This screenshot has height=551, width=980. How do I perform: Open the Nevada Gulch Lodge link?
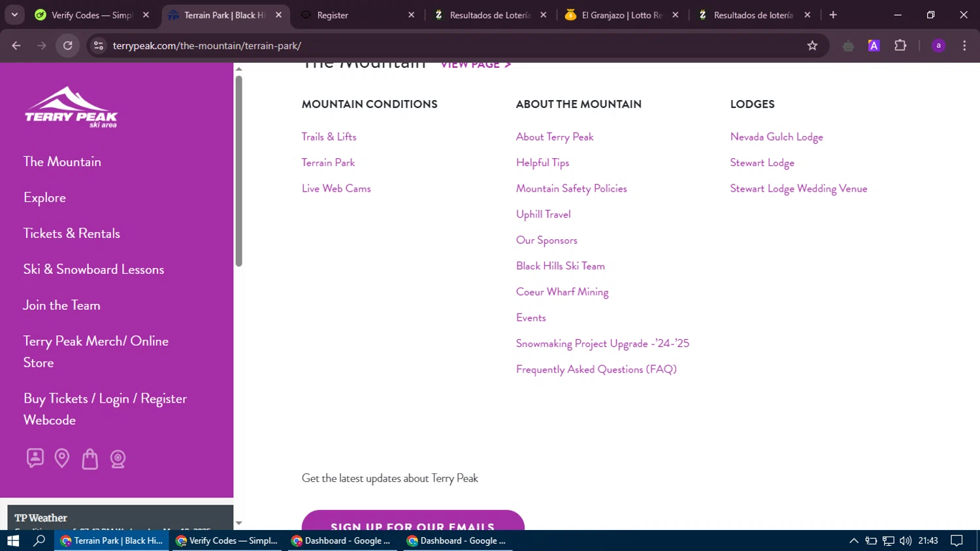point(776,137)
